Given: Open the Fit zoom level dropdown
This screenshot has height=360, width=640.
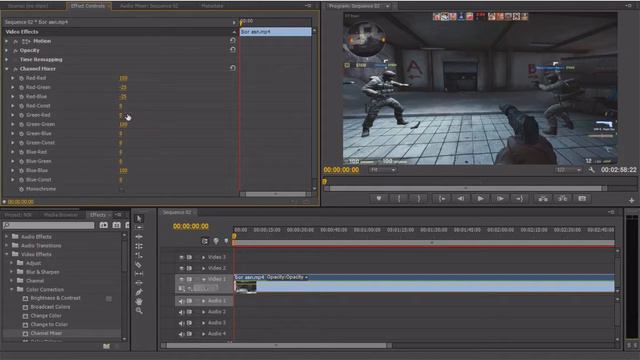Looking at the screenshot, I should [x=382, y=170].
